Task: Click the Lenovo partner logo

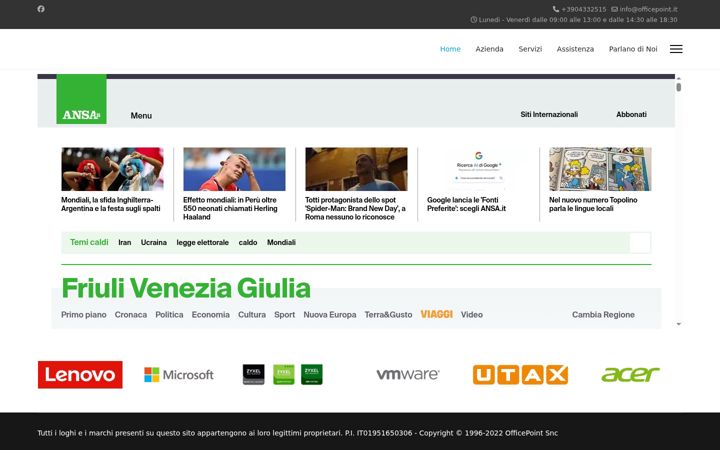Action: (x=80, y=375)
